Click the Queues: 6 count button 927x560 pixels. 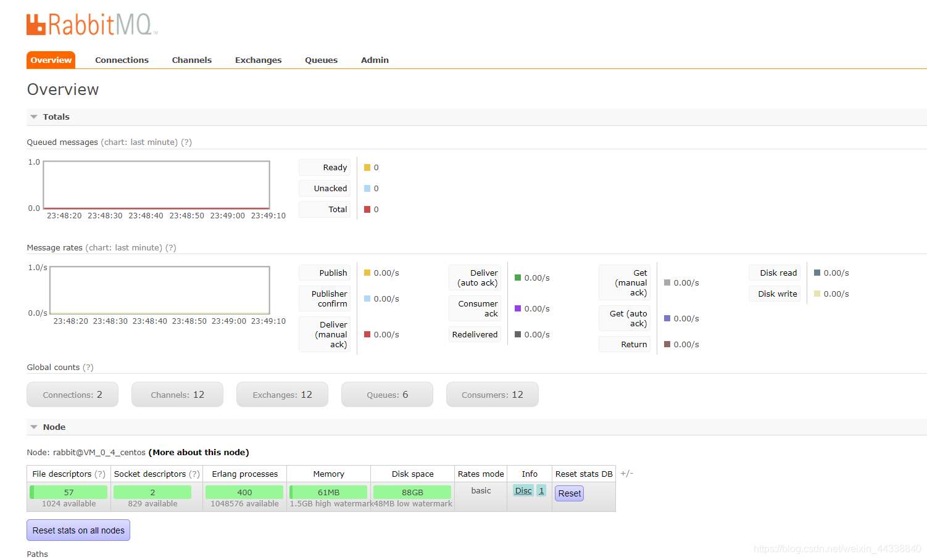click(387, 395)
